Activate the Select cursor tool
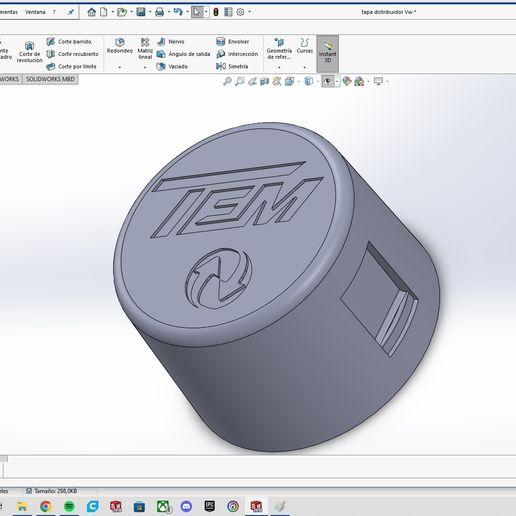The width and height of the screenshot is (516, 516). (x=197, y=12)
